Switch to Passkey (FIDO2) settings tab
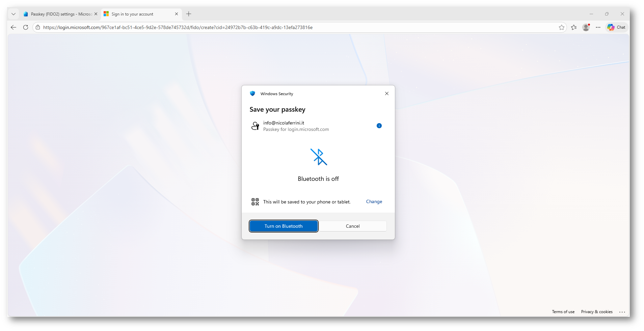This screenshot has width=644, height=331. (58, 14)
